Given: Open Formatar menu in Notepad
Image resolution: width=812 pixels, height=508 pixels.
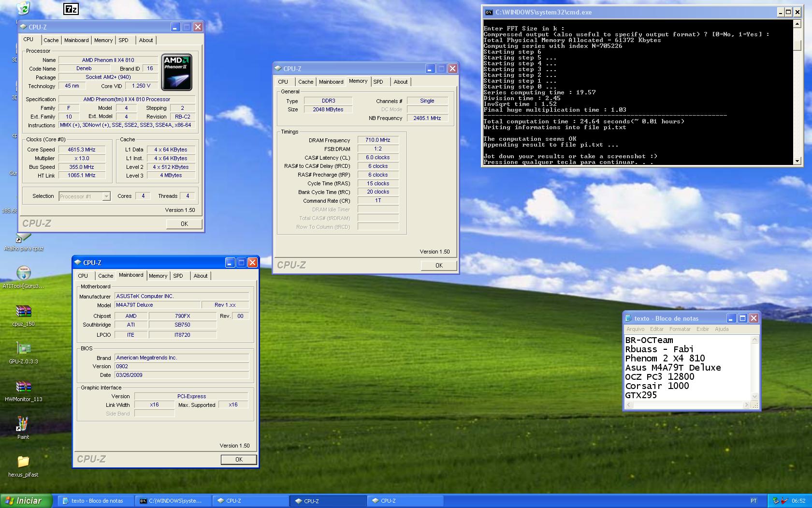Looking at the screenshot, I should coord(680,329).
